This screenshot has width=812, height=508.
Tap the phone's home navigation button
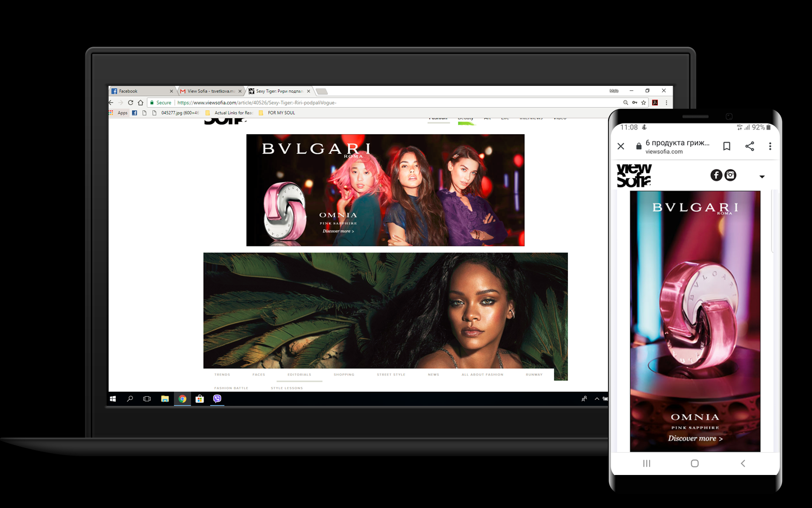[695, 463]
